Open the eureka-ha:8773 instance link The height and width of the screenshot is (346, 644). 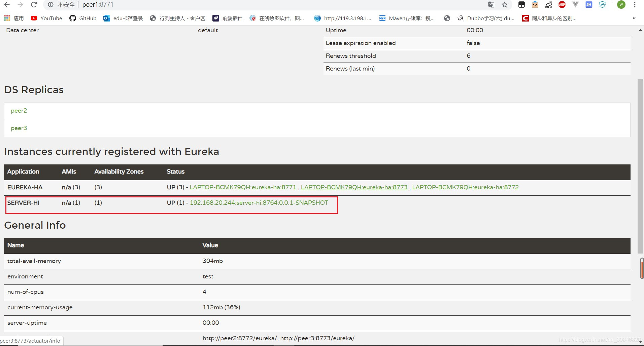(354, 187)
